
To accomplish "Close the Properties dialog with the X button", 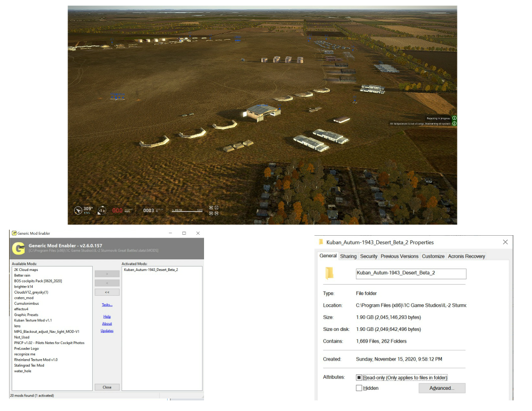I will [x=505, y=242].
